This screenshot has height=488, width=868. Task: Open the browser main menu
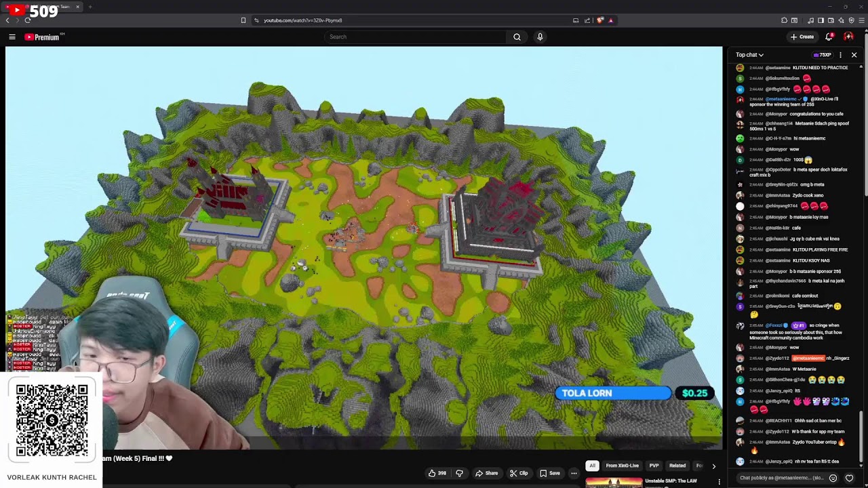click(x=861, y=20)
